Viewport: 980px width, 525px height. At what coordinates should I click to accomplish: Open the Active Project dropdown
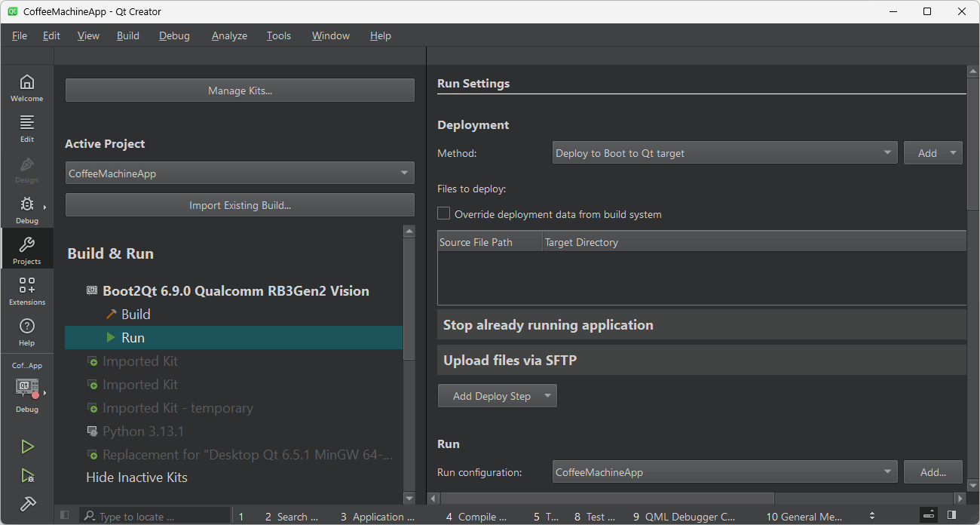click(x=240, y=173)
